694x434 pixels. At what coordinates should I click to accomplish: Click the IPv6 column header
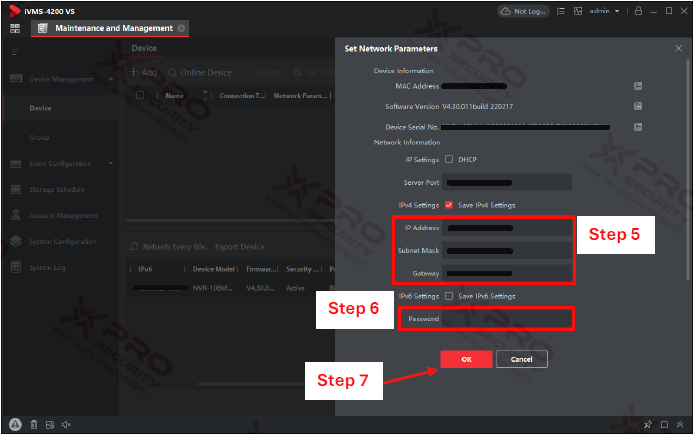coord(146,269)
